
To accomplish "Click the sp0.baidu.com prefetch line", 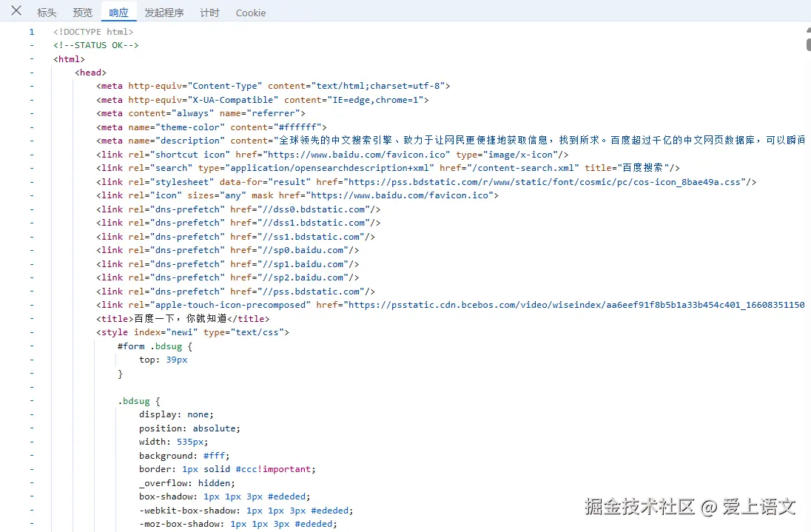I will point(228,250).
